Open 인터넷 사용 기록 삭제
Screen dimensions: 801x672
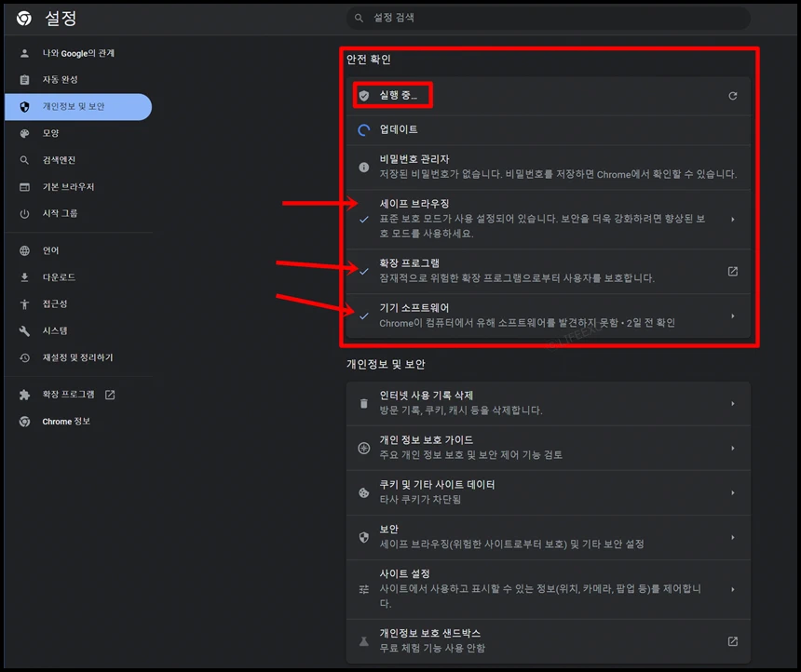coord(549,403)
